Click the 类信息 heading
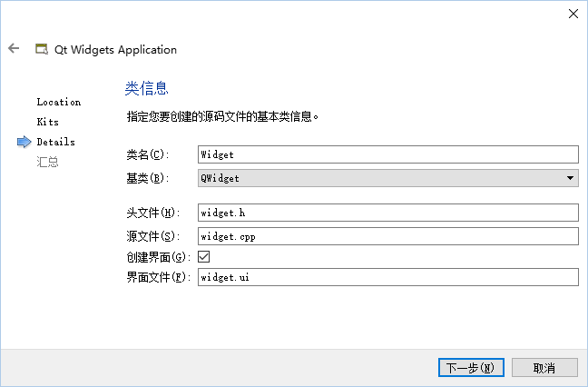 147,88
